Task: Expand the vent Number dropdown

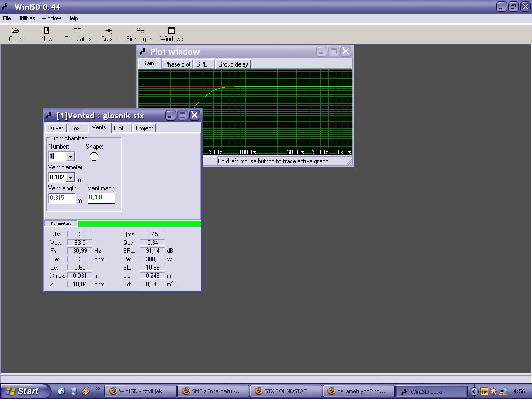Action: click(x=70, y=156)
